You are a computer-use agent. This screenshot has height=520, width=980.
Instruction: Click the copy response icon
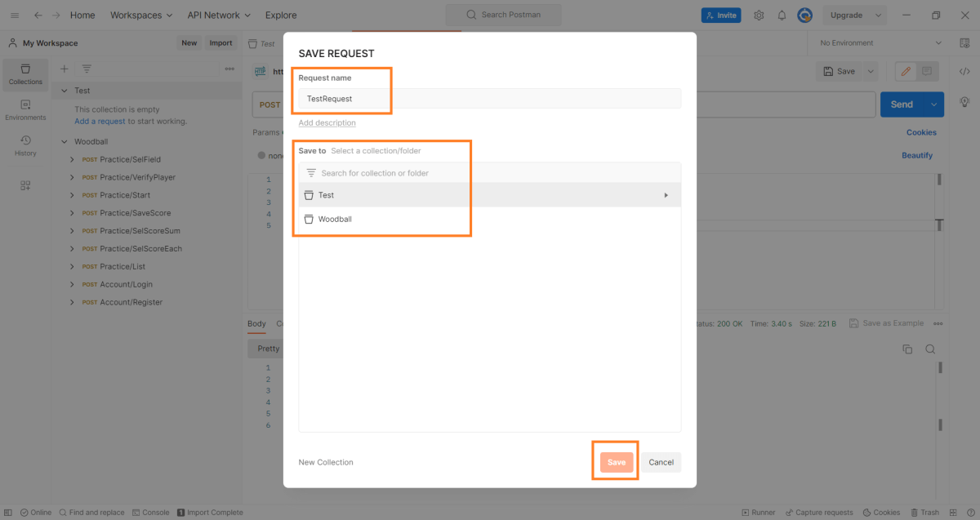(907, 349)
